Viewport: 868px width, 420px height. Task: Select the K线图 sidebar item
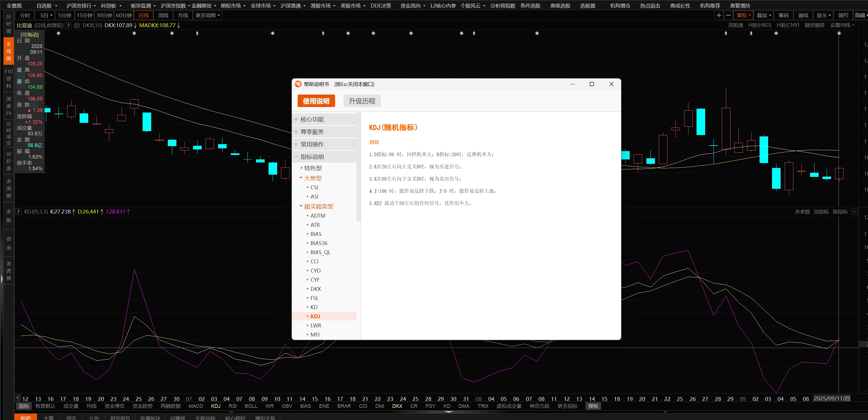coord(9,51)
